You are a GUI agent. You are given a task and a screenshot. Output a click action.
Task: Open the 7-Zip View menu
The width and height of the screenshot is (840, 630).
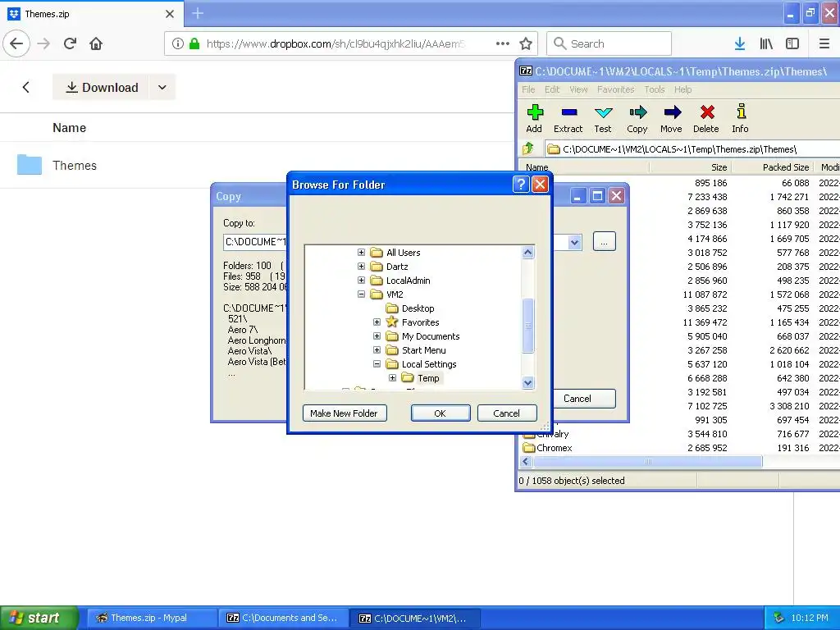(578, 89)
